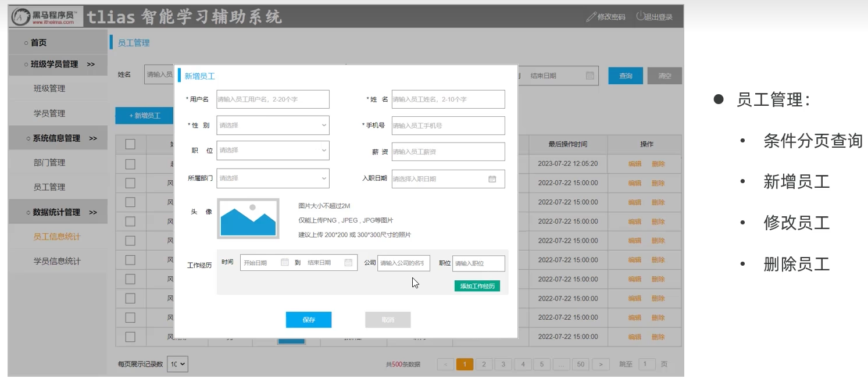Click the calendar icon in 入职日期 field
Image resolution: width=868 pixels, height=382 pixels.
point(492,179)
